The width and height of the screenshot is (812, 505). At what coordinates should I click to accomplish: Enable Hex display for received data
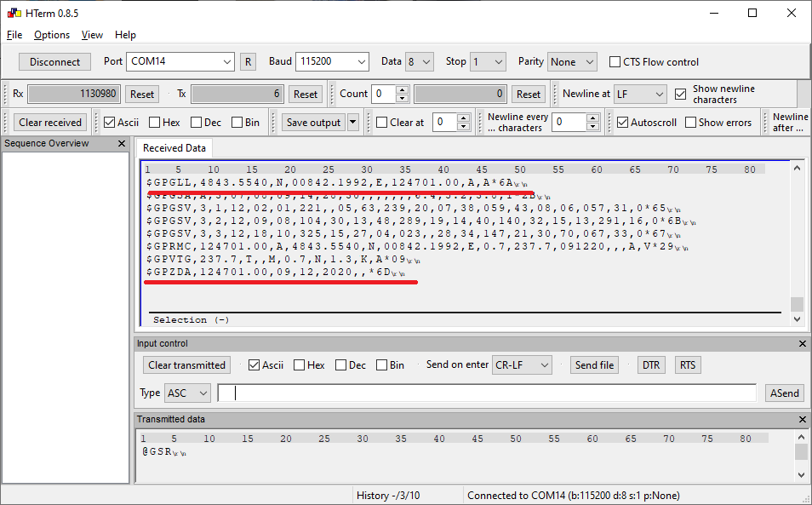tap(155, 123)
